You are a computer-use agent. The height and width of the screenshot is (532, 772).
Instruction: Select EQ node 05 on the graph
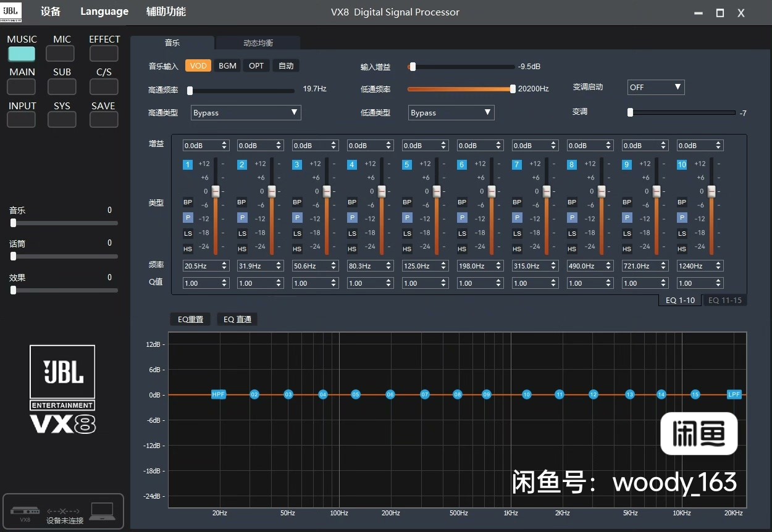(356, 394)
